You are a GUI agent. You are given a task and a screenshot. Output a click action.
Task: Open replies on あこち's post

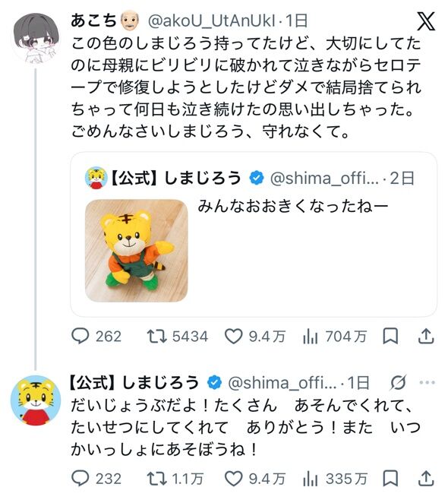pos(96,337)
